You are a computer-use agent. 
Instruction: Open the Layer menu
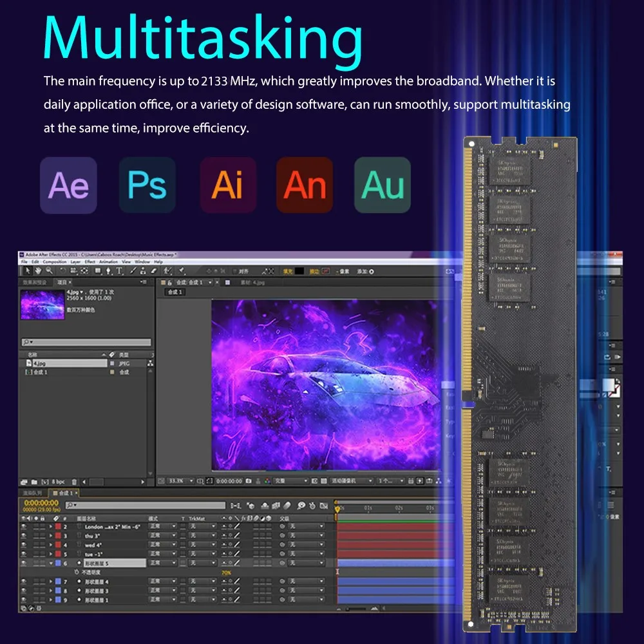coord(75,261)
